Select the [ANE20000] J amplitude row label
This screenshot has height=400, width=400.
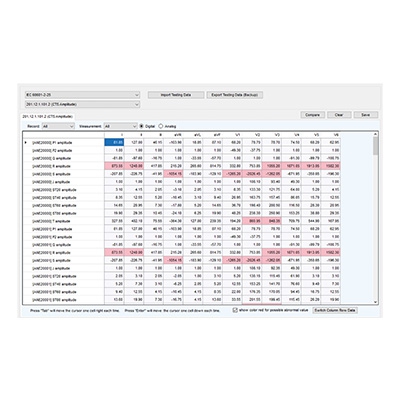(51, 182)
